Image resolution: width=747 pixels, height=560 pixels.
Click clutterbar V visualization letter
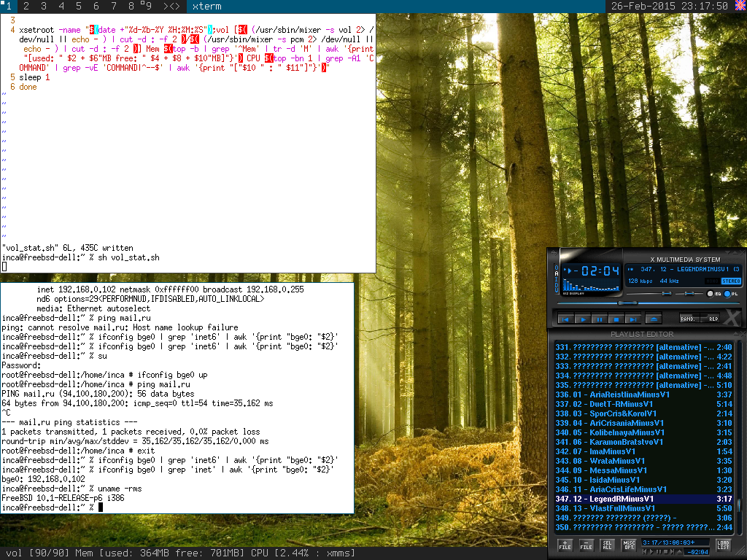557,290
